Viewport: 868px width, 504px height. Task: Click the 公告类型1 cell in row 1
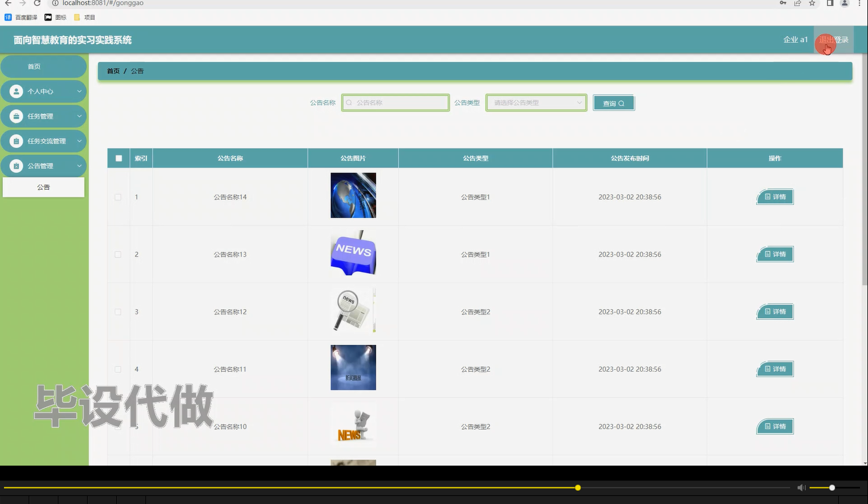click(476, 197)
